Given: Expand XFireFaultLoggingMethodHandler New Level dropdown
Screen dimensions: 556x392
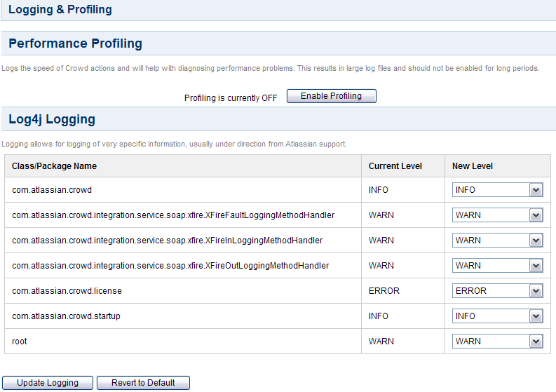Looking at the screenshot, I should (498, 215).
